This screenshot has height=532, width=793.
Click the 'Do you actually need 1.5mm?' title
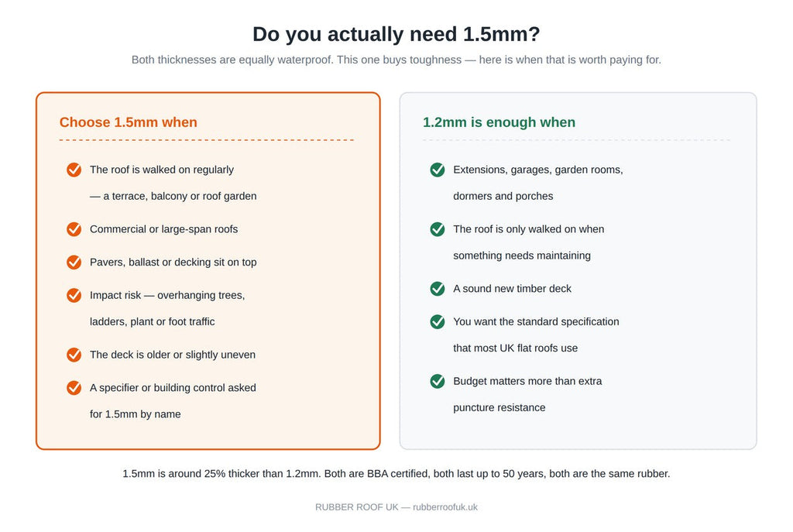(x=396, y=34)
